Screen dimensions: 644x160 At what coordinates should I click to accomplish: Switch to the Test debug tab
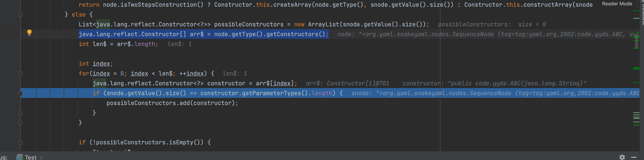(x=31, y=157)
